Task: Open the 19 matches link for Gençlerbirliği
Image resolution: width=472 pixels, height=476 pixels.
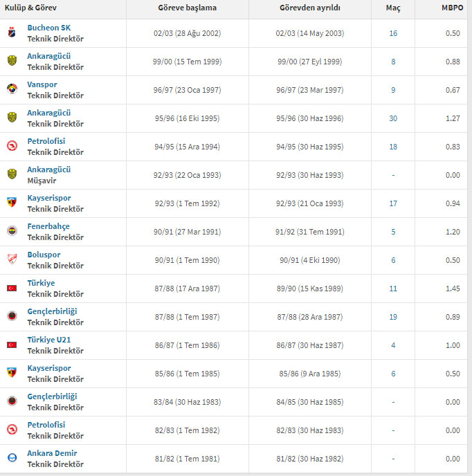Action: click(x=393, y=317)
